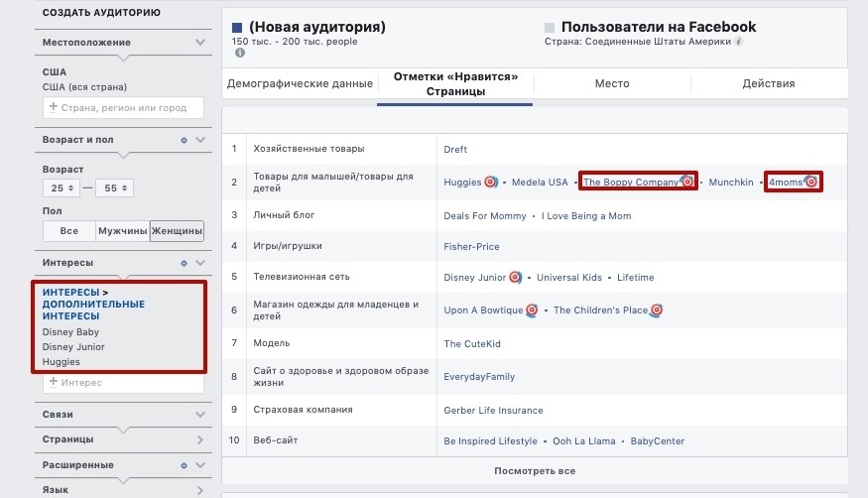
Task: Open the maximum age 55 dropdown
Action: click(x=115, y=188)
